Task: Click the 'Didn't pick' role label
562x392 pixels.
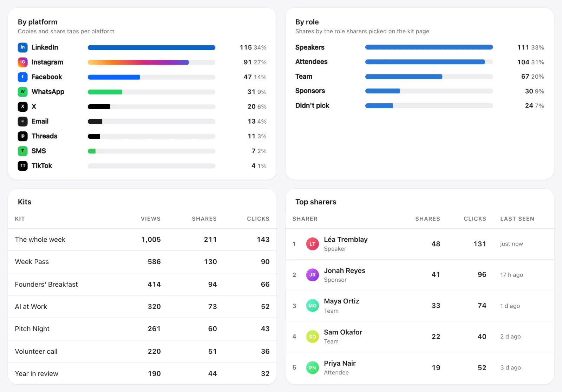Action: pyautogui.click(x=312, y=105)
